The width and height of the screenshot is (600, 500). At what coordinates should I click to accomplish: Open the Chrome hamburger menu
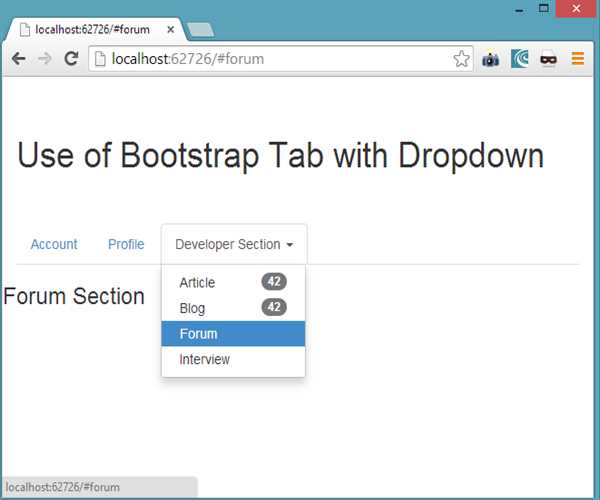coord(578,59)
